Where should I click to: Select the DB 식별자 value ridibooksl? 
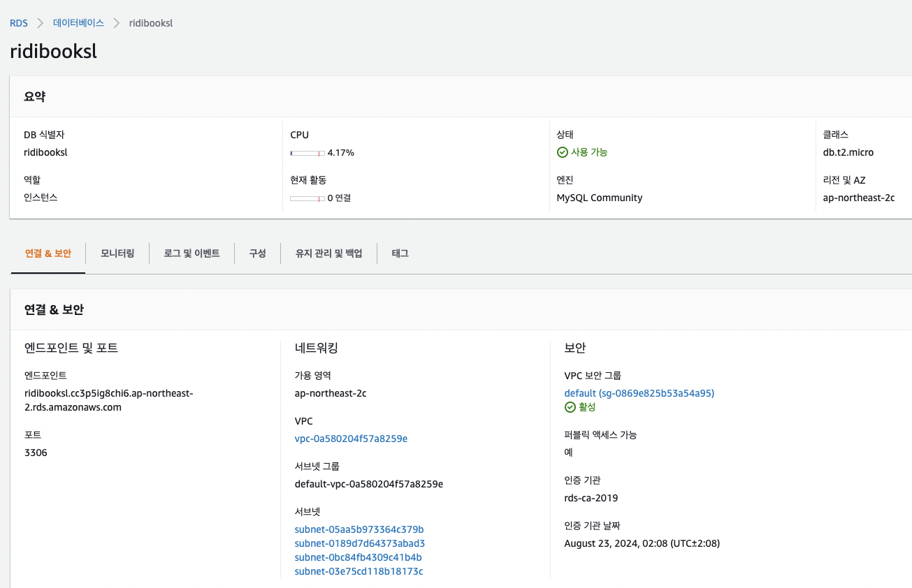coord(45,152)
